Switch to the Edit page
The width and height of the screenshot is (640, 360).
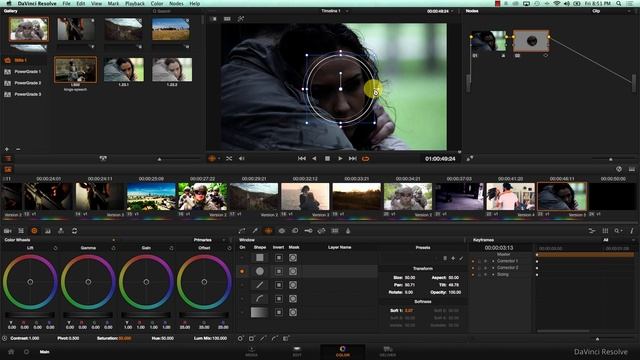click(297, 351)
